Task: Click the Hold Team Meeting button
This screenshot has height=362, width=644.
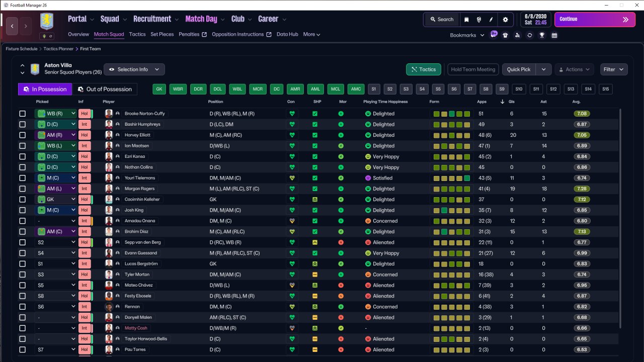Action: click(x=473, y=69)
